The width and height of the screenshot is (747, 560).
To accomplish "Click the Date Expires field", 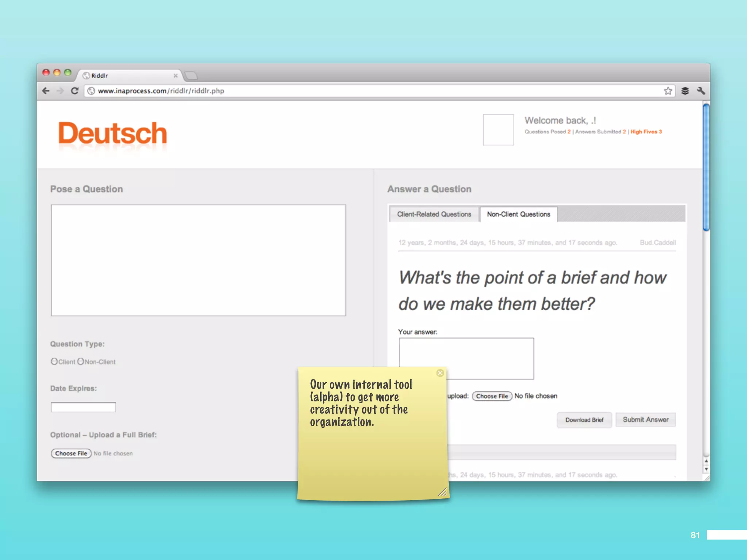I will click(x=83, y=407).
